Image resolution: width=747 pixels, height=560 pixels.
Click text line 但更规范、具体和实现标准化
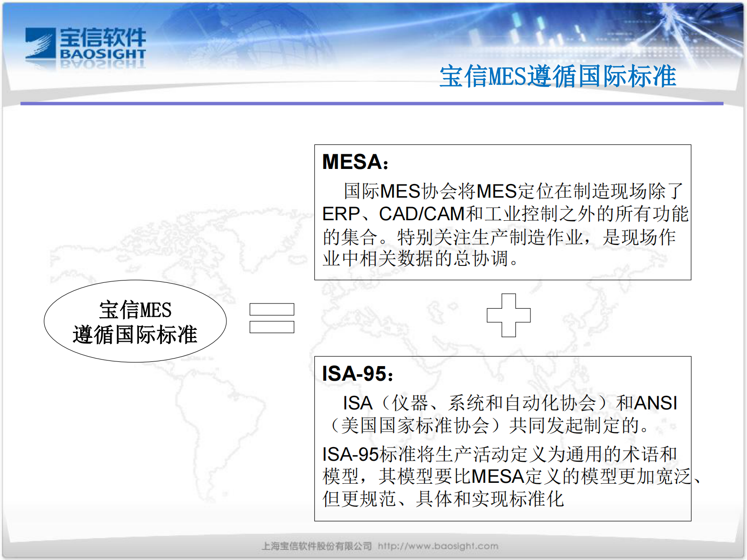(x=442, y=499)
